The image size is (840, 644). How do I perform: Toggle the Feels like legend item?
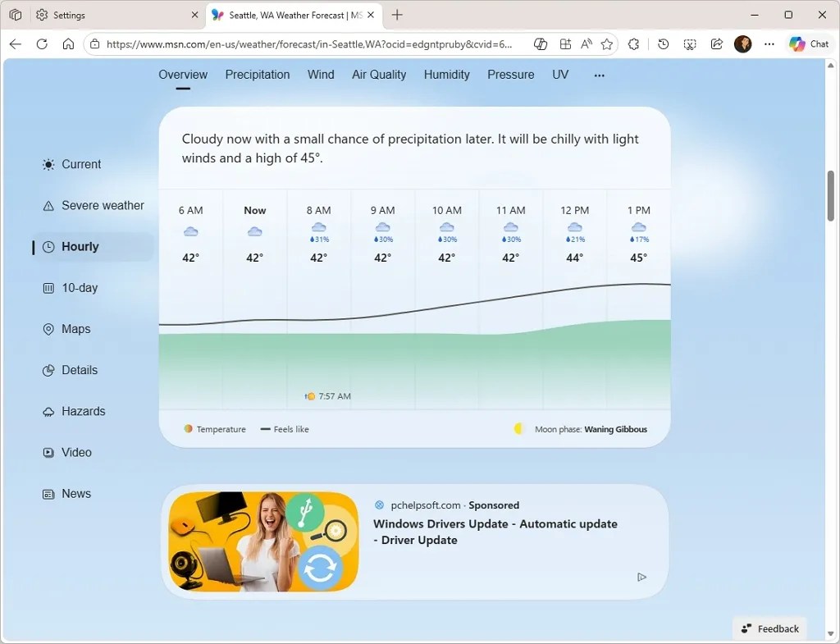[285, 429]
